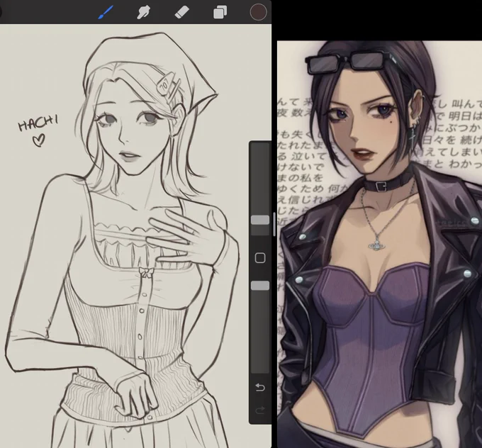Tap the square modify button on sidebar
The image size is (482, 448).
tap(260, 257)
